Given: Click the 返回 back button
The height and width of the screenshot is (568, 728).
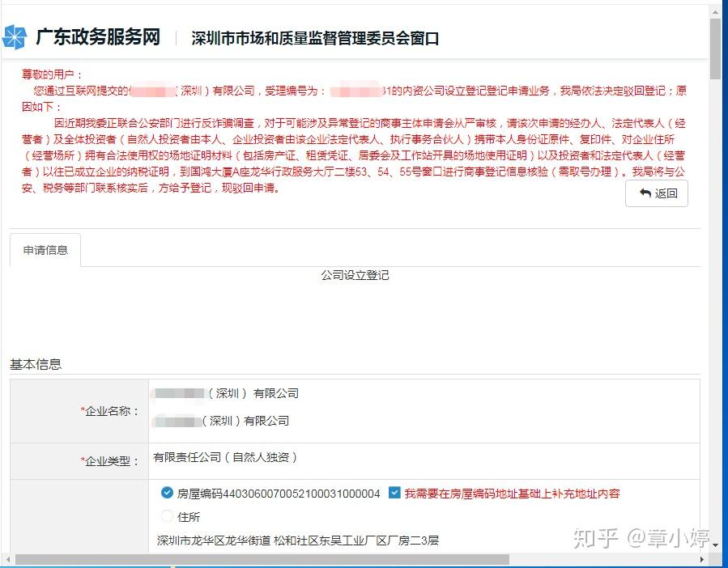Looking at the screenshot, I should click(657, 193).
